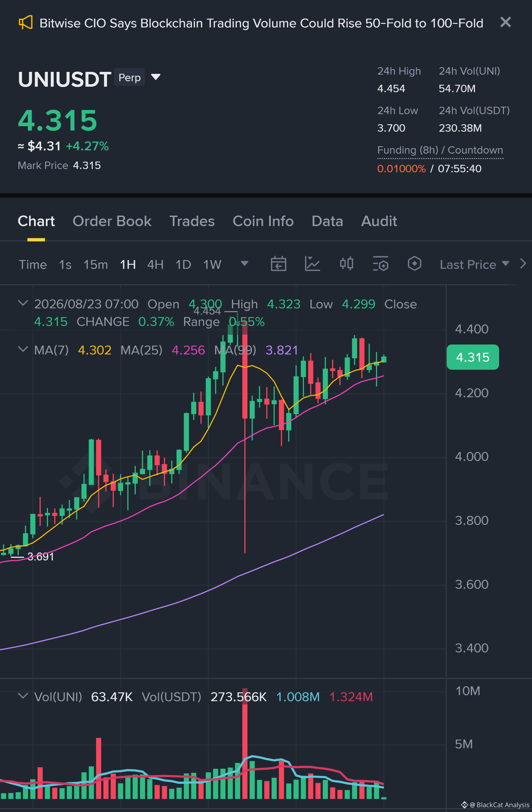532x812 pixels.
Task: Click the MA(25) value 4.256
Action: pyautogui.click(x=188, y=350)
